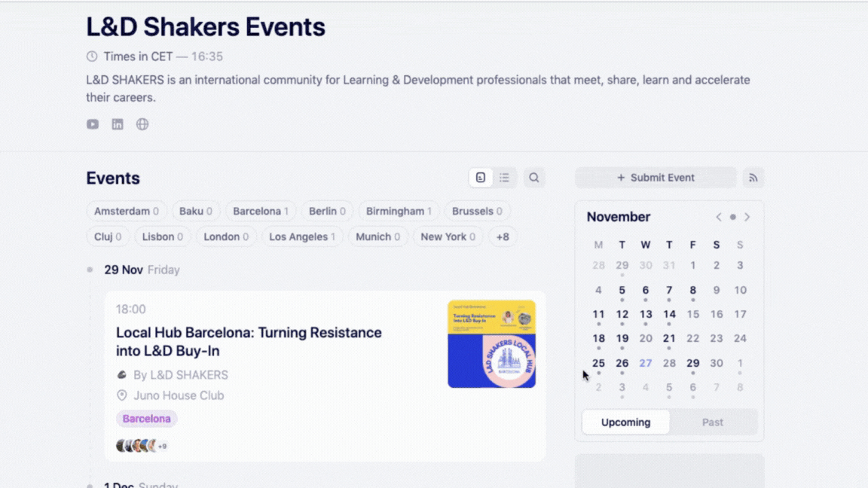
Task: Switch to card view of events
Action: 481,178
